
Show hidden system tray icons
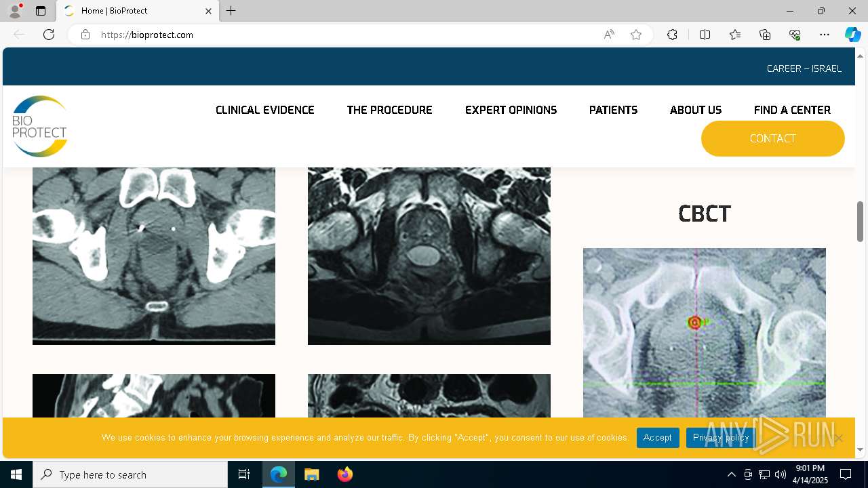731,474
